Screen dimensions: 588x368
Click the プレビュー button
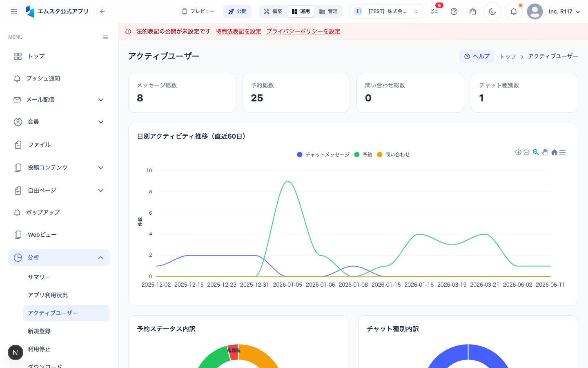(x=198, y=11)
